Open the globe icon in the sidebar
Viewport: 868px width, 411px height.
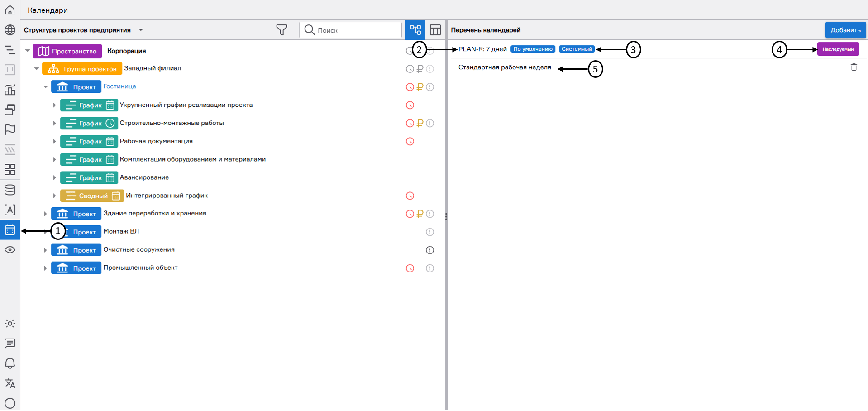click(10, 30)
